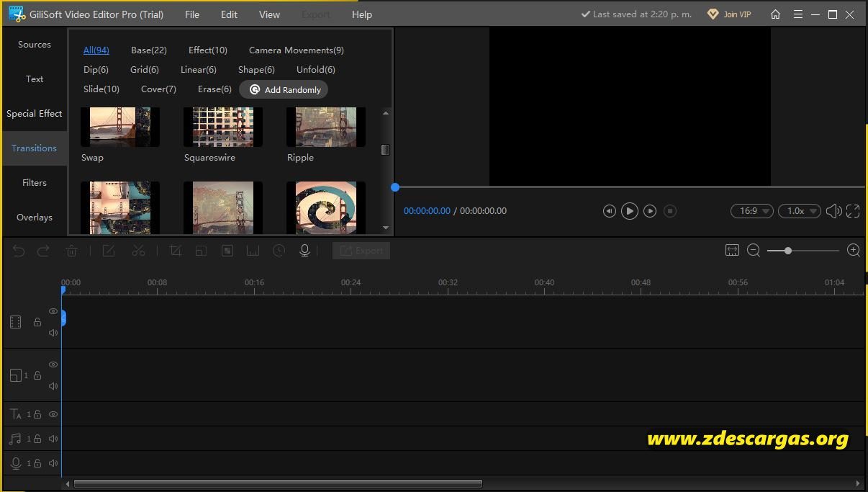Viewport: 868px width, 492px height.
Task: Click the text track icon
Action: click(16, 414)
